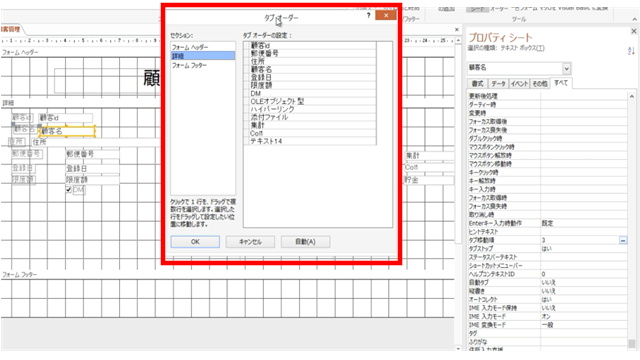Image resolution: width=640 pixels, height=360 pixels.
Task: Select the 限度額 text box on the form
Action: [92, 180]
